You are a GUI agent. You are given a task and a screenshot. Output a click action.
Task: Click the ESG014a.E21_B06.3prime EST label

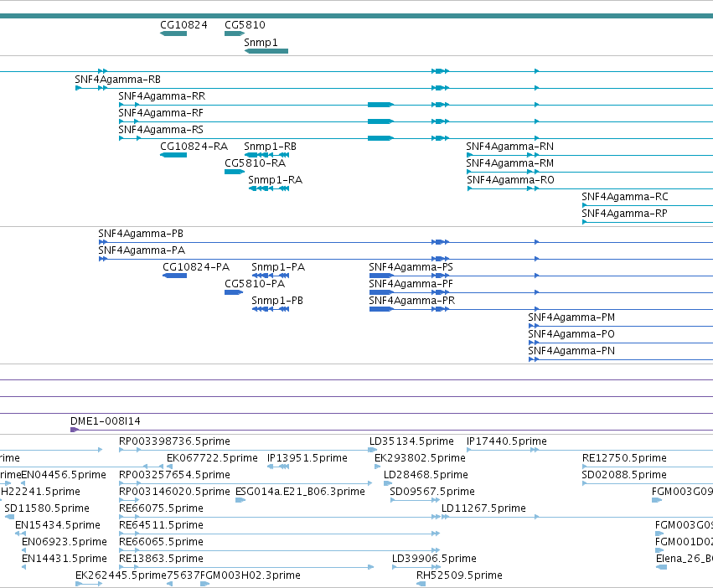tap(300, 492)
